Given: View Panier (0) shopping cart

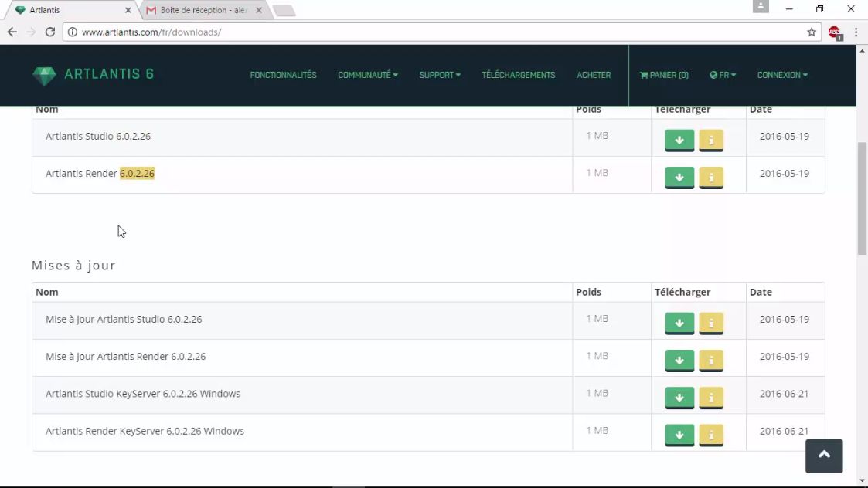Looking at the screenshot, I should click(x=664, y=75).
